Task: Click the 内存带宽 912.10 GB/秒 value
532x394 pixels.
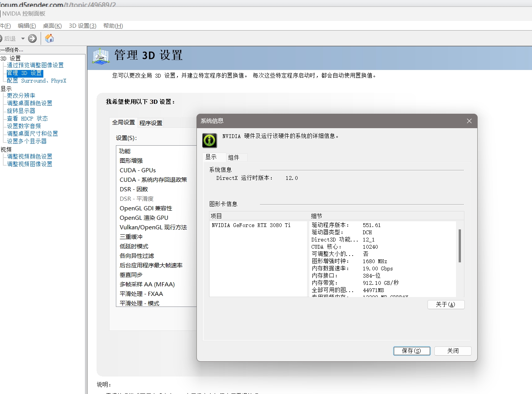Action: tap(381, 283)
